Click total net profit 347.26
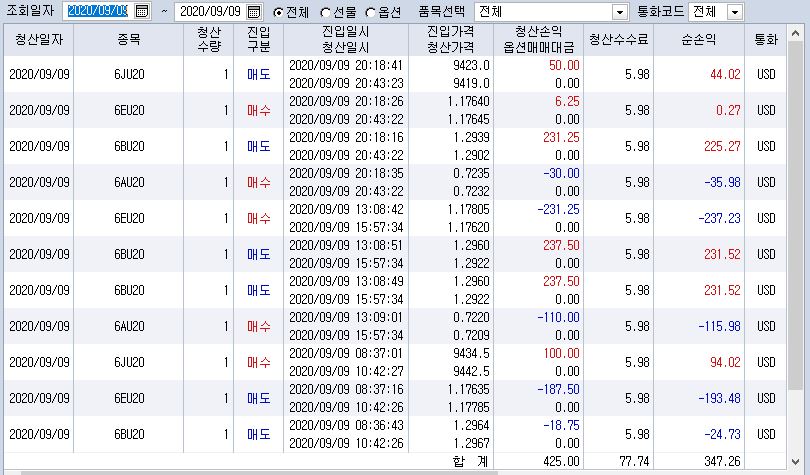 [722, 461]
